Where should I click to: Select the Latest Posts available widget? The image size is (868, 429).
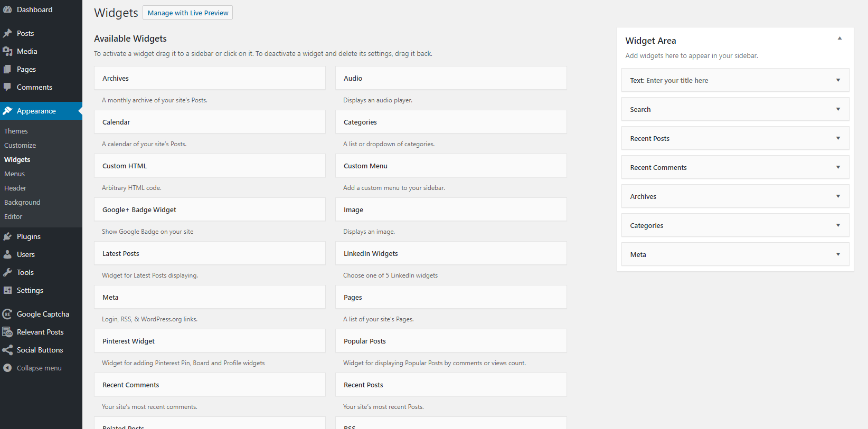coord(210,253)
